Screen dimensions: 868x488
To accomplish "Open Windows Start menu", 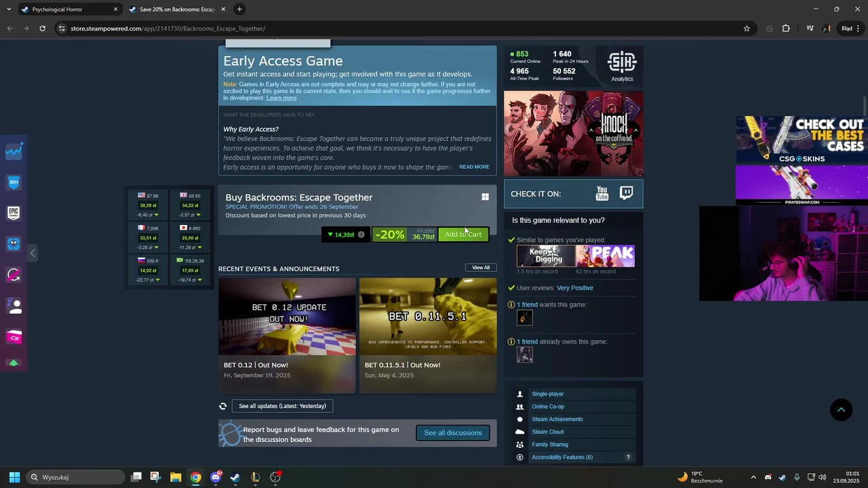I will [x=14, y=477].
